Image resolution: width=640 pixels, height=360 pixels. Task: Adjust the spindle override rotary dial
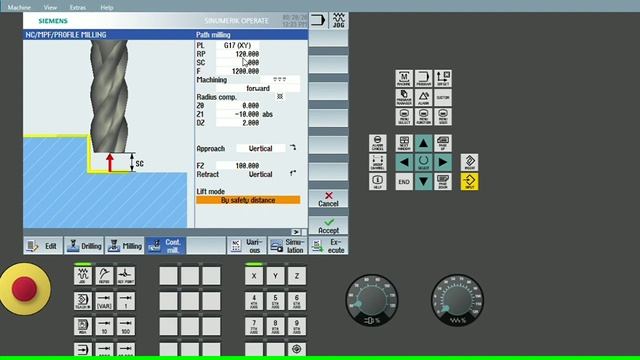tap(372, 300)
